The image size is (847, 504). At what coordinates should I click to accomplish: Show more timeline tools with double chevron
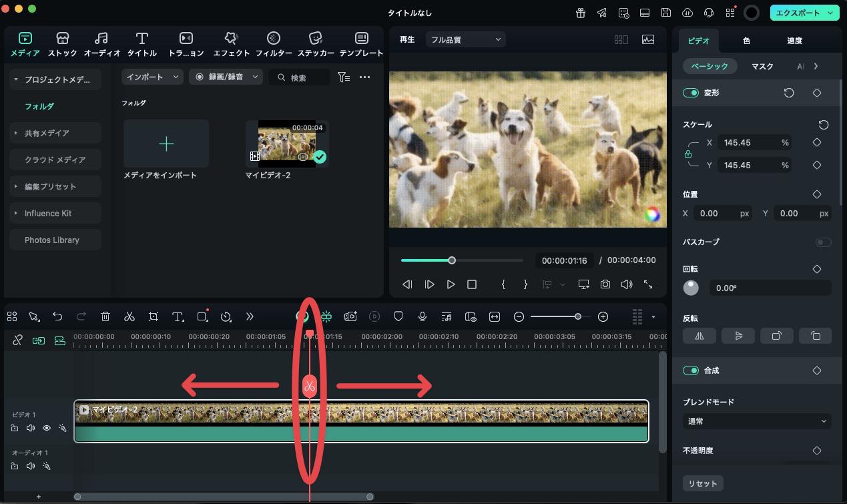(250, 316)
